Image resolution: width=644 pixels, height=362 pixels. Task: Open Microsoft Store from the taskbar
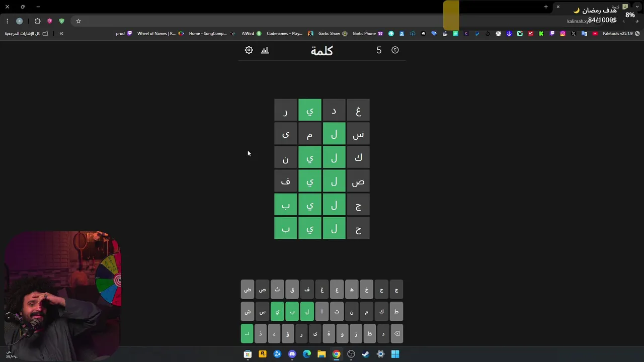click(x=248, y=354)
